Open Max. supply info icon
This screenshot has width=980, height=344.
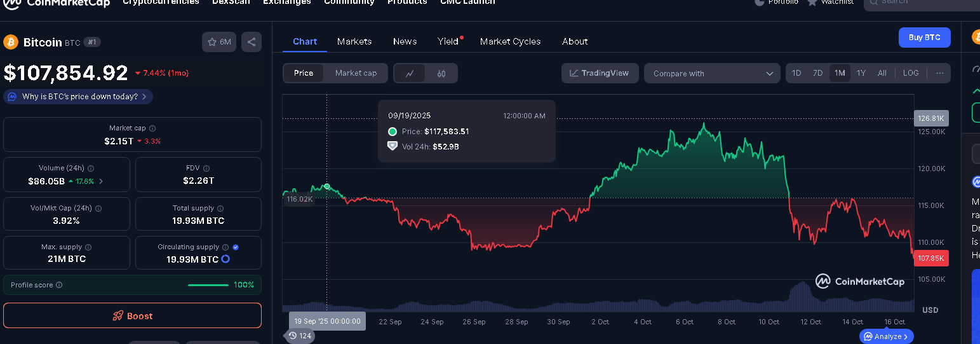coord(88,247)
